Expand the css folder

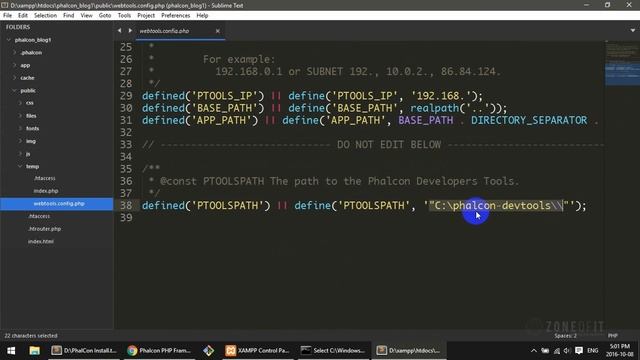(20, 103)
